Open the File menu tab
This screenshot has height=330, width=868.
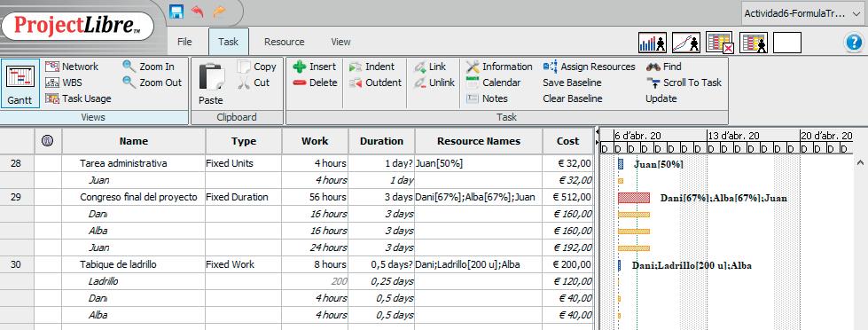tap(184, 42)
